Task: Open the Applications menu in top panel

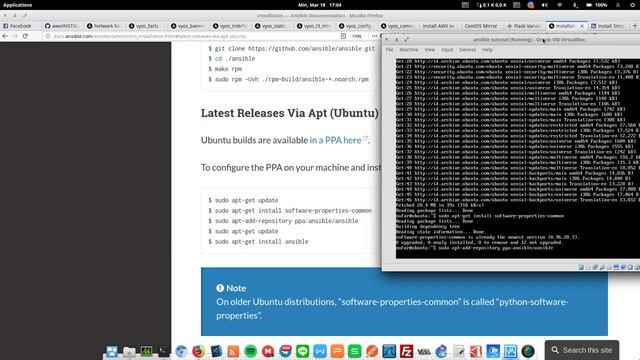Action: (17, 5)
